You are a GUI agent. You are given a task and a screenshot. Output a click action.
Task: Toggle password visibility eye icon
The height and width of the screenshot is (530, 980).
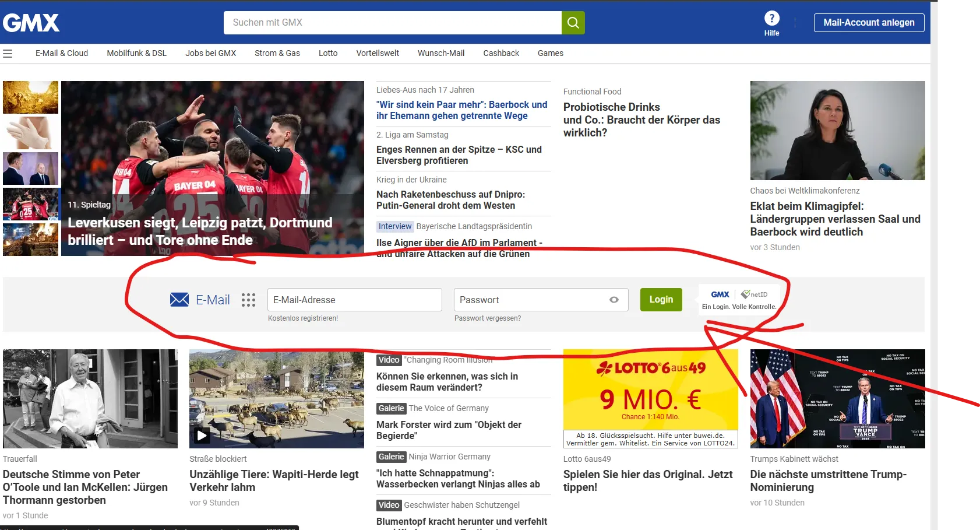(614, 300)
